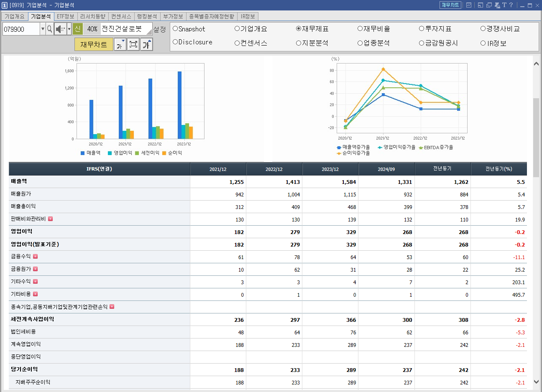Viewport: 542px width, 392px height.
Task: Open the mini chart icon in the title bar
Action: tap(469, 5)
